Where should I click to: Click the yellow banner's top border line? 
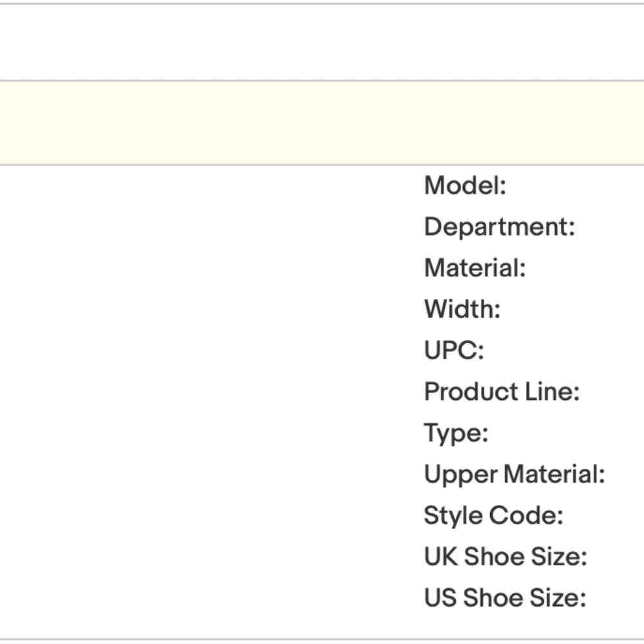[322, 81]
